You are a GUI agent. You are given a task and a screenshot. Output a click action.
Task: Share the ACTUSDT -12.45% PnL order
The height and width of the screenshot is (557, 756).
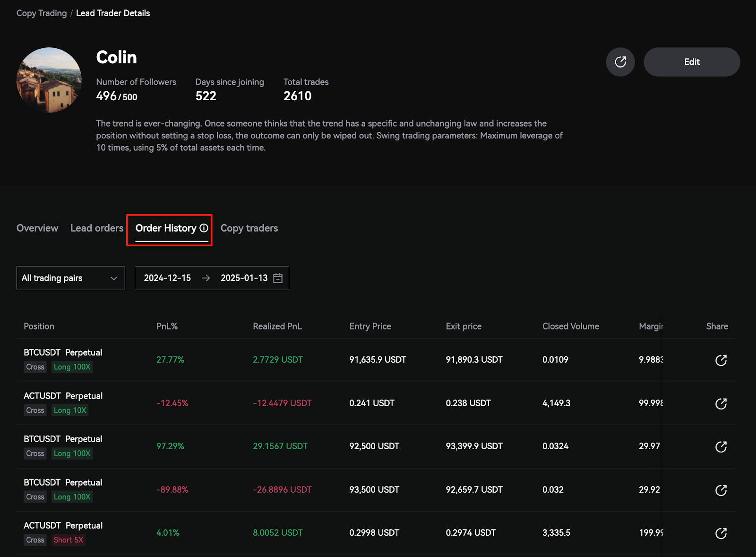721,404
